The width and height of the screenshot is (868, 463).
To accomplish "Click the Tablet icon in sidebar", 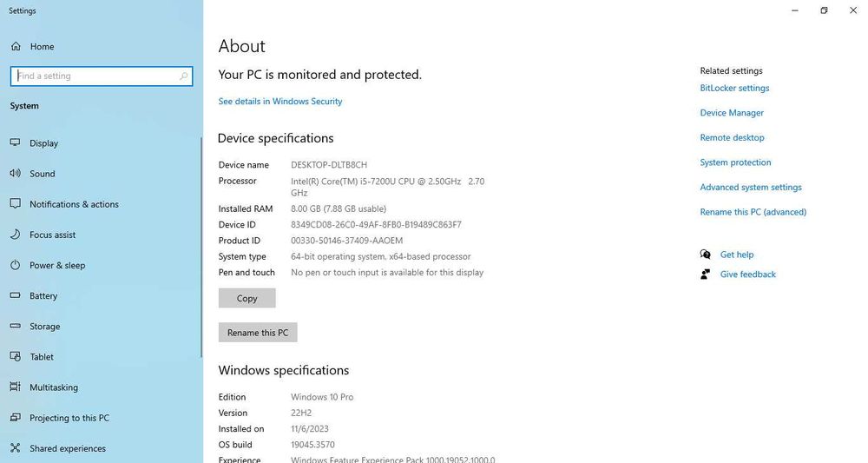I will 16,357.
